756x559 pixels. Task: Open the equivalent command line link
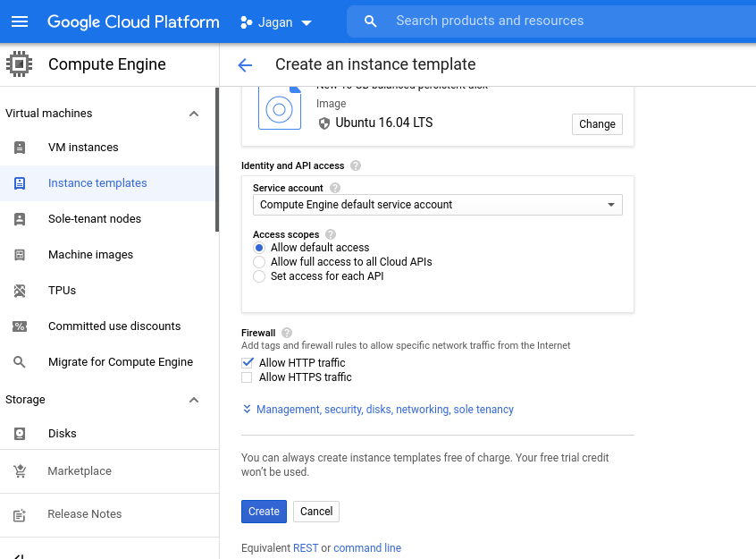[367, 548]
